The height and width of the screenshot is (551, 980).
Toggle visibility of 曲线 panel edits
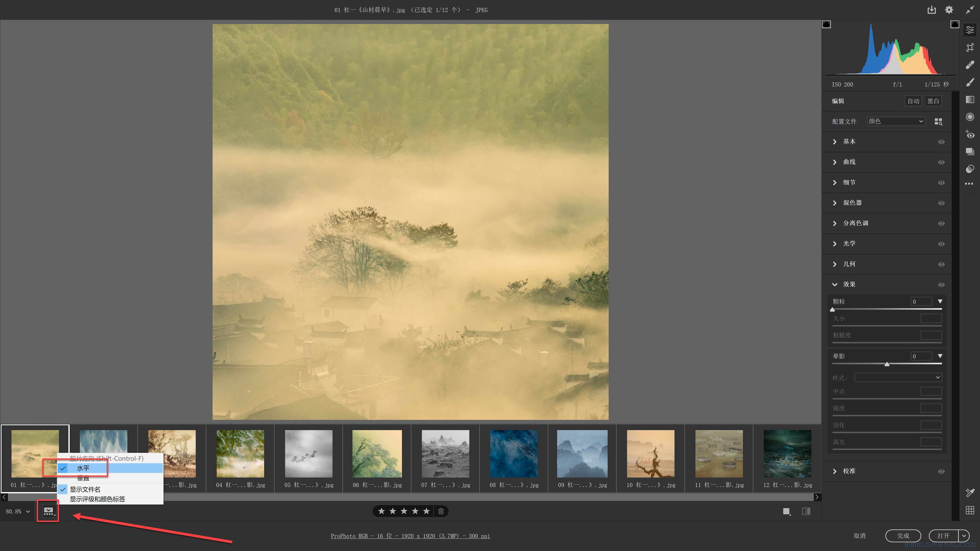pos(941,162)
